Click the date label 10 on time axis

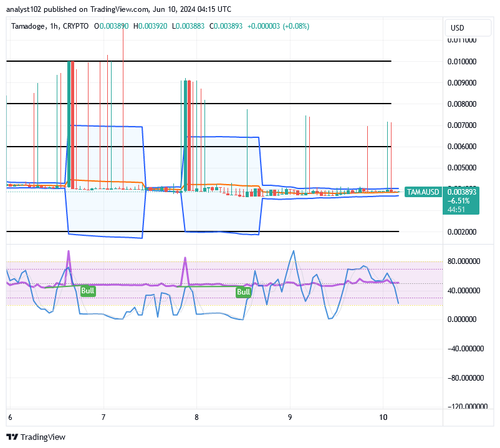pyautogui.click(x=383, y=417)
